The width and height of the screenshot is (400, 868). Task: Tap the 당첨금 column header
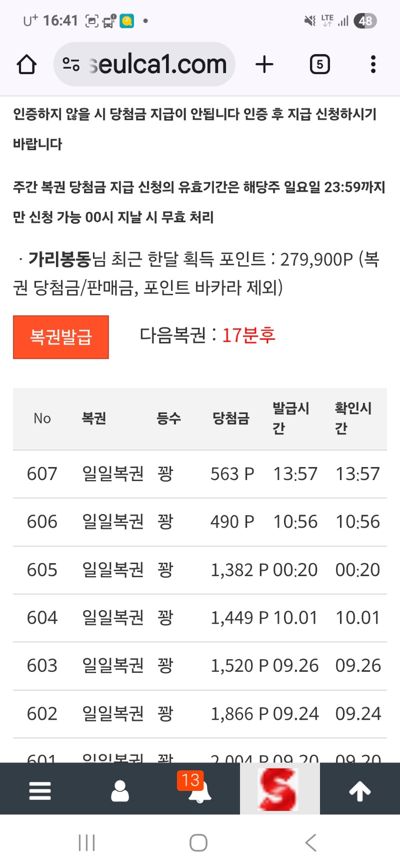point(231,418)
